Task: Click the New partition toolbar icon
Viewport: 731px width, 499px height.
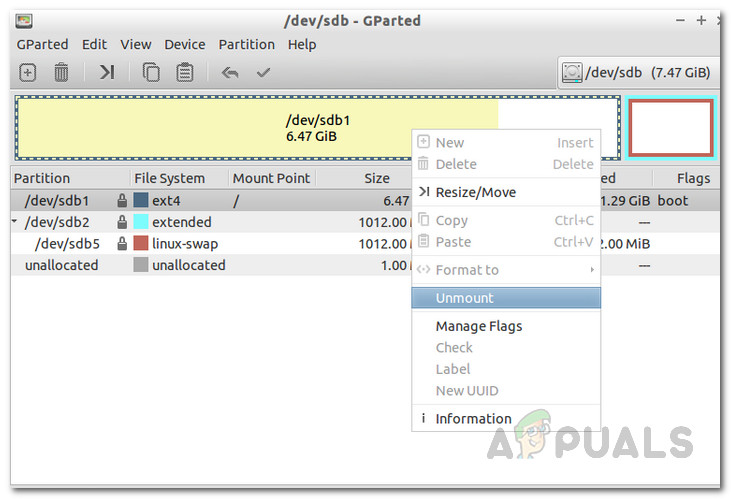Action: pos(28,73)
